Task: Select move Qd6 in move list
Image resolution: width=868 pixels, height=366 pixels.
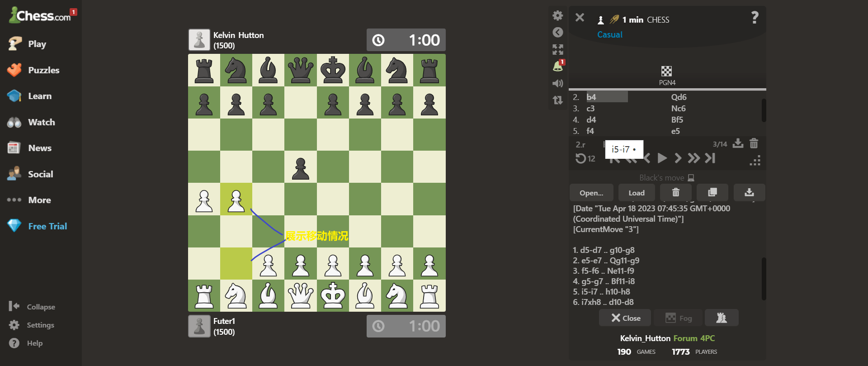Action: tap(679, 97)
